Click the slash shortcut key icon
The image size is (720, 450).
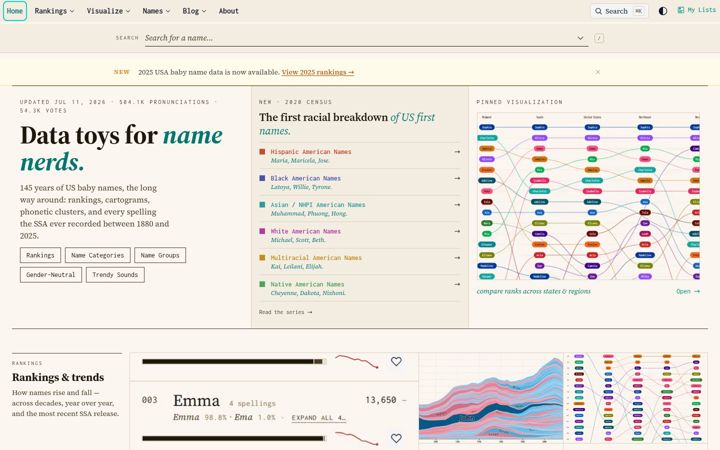pos(599,38)
